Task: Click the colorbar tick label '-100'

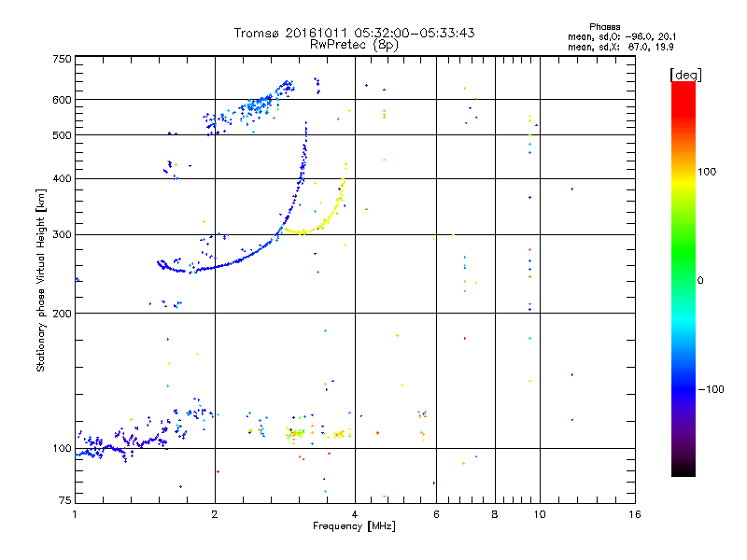Action: coord(712,389)
